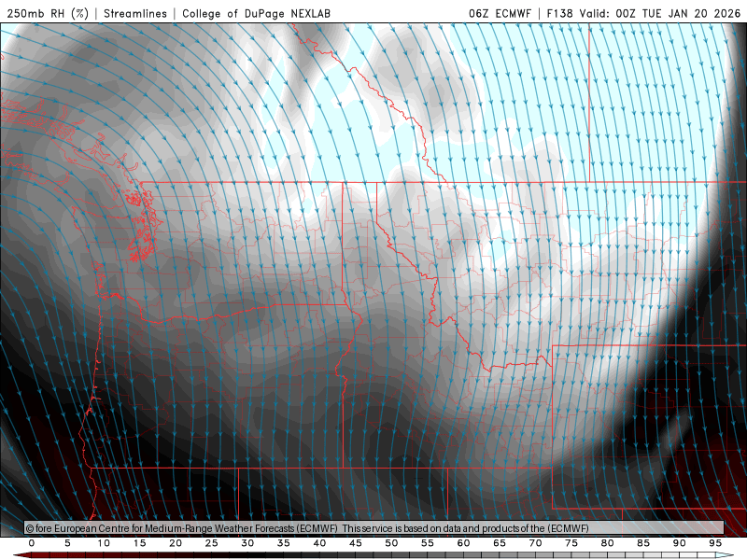Click the '06Z ECMWF' model run label
The image size is (747, 560).
pyautogui.click(x=500, y=13)
